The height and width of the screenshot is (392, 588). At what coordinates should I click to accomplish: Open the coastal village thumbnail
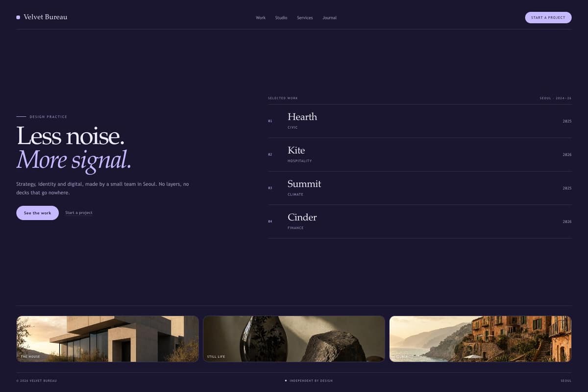[x=481, y=339]
